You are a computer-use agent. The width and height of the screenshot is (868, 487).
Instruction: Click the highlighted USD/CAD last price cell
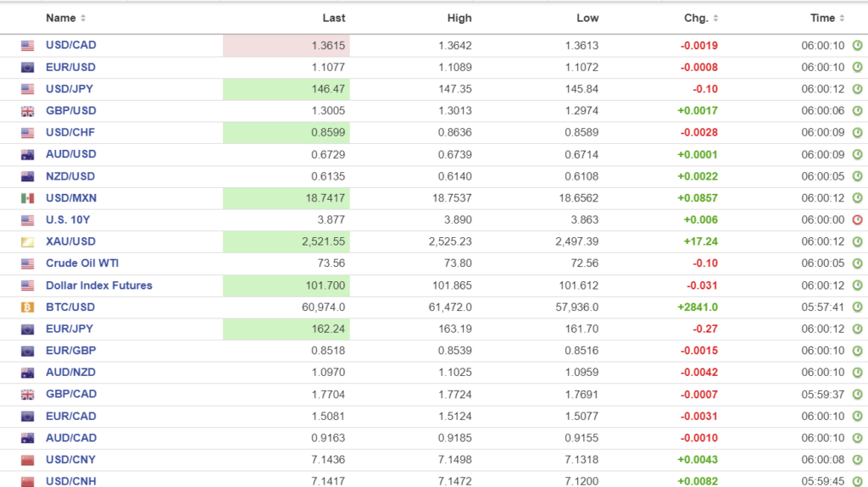(x=287, y=46)
